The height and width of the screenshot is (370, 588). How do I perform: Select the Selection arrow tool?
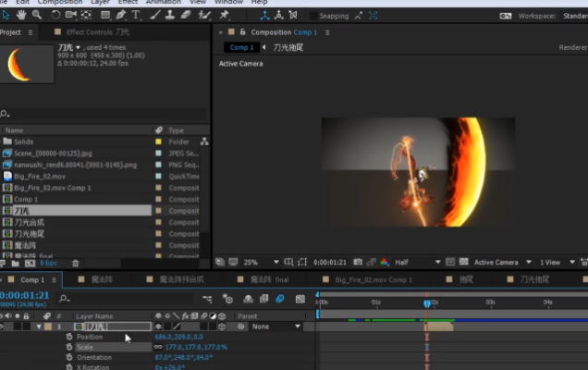pos(6,15)
